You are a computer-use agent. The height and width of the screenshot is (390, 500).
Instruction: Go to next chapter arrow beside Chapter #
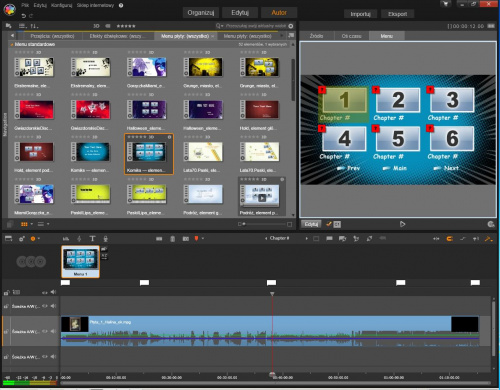[307, 238]
